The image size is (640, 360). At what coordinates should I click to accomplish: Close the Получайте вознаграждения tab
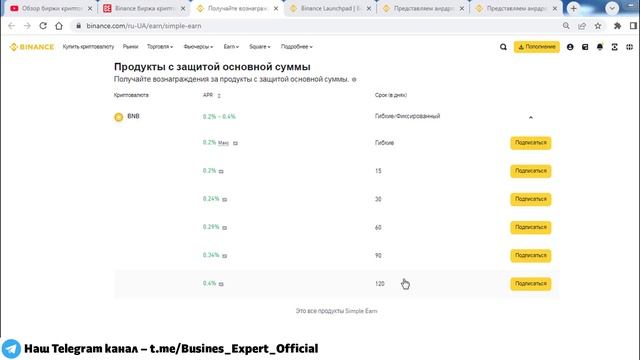tap(276, 8)
